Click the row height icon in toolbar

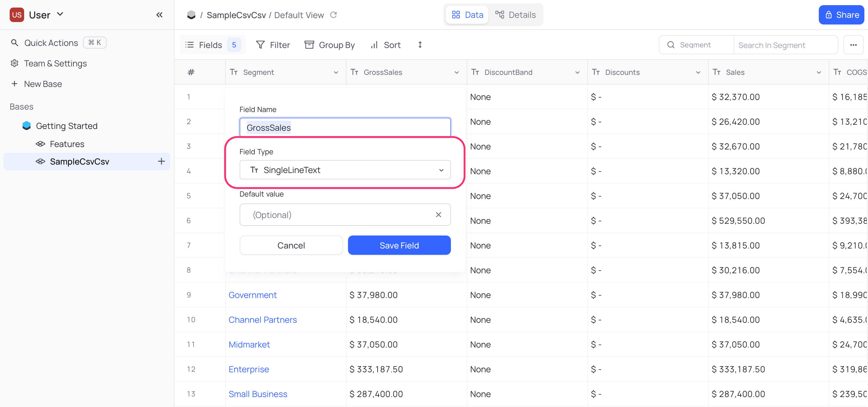[420, 45]
